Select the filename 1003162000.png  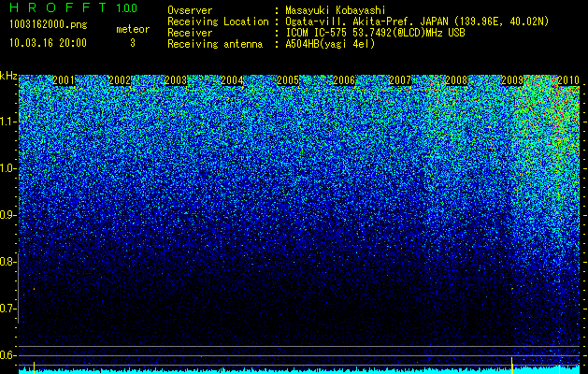pyautogui.click(x=49, y=24)
